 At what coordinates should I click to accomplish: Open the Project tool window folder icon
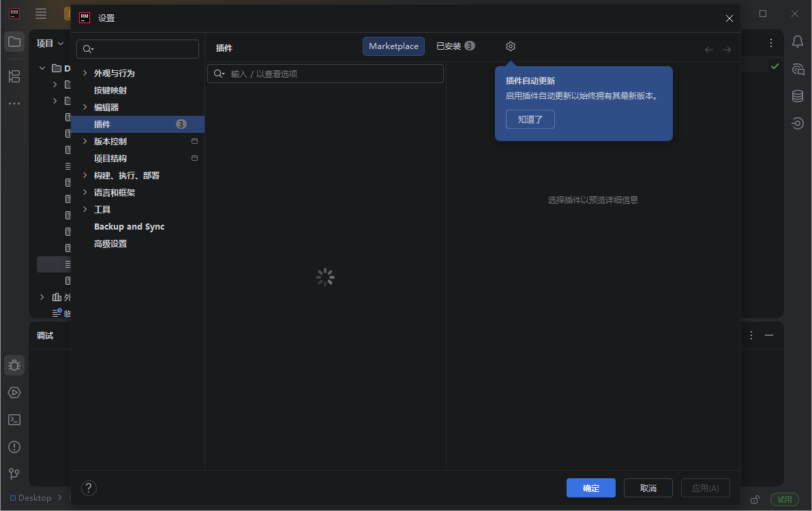coord(14,42)
